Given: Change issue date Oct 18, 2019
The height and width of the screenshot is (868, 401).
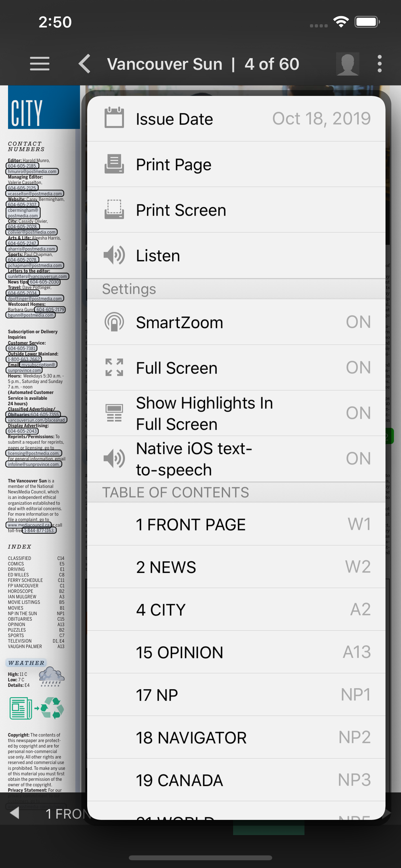Looking at the screenshot, I should [x=236, y=119].
